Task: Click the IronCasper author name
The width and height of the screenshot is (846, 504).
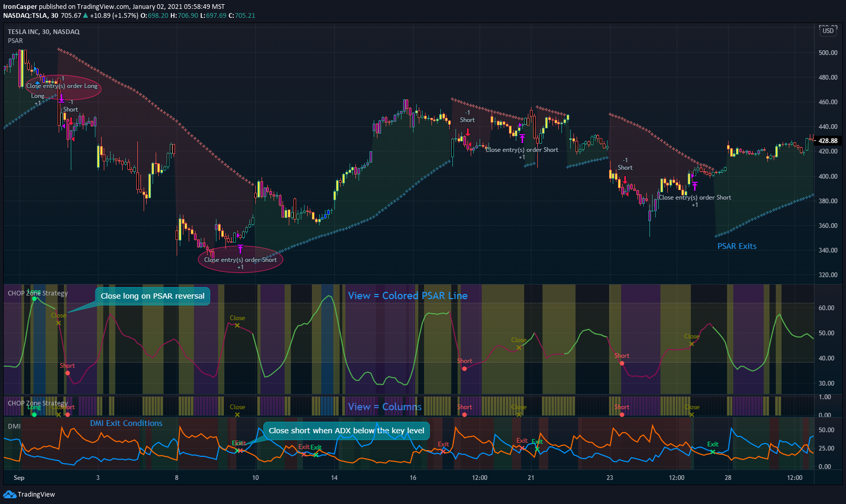Action: click(x=20, y=7)
